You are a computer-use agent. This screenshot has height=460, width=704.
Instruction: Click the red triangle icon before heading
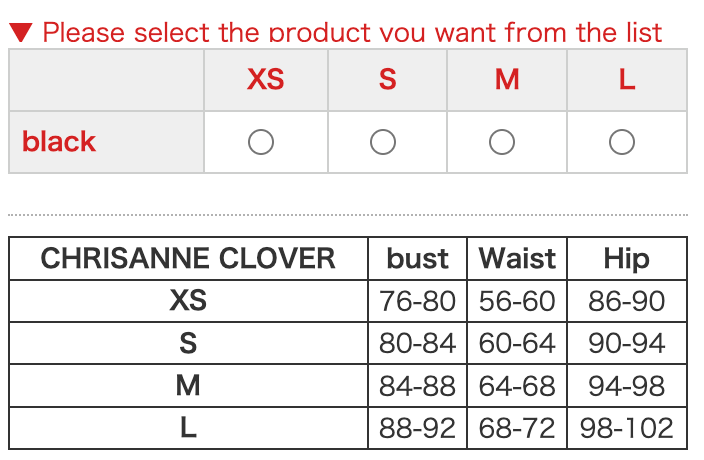(21, 32)
